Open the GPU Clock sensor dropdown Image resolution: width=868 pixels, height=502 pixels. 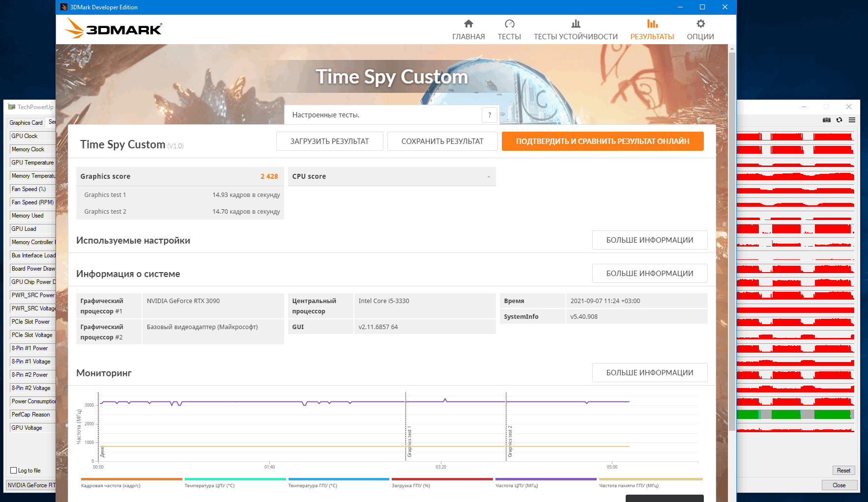coord(32,136)
